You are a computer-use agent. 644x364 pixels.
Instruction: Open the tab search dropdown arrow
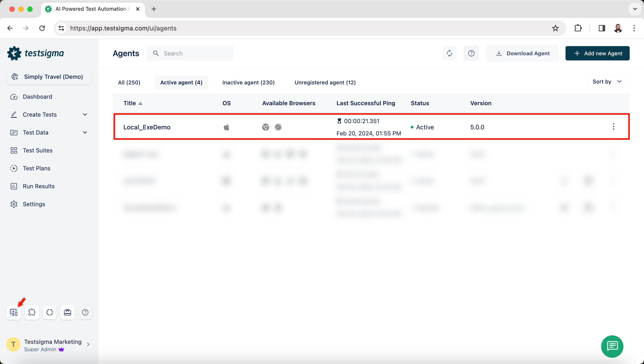635,9
